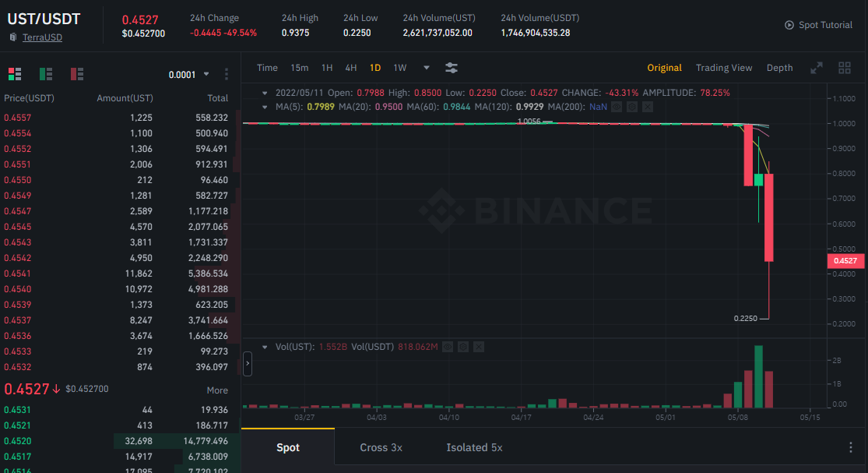The image size is (868, 473).
Task: Select the 4H interval
Action: 351,68
